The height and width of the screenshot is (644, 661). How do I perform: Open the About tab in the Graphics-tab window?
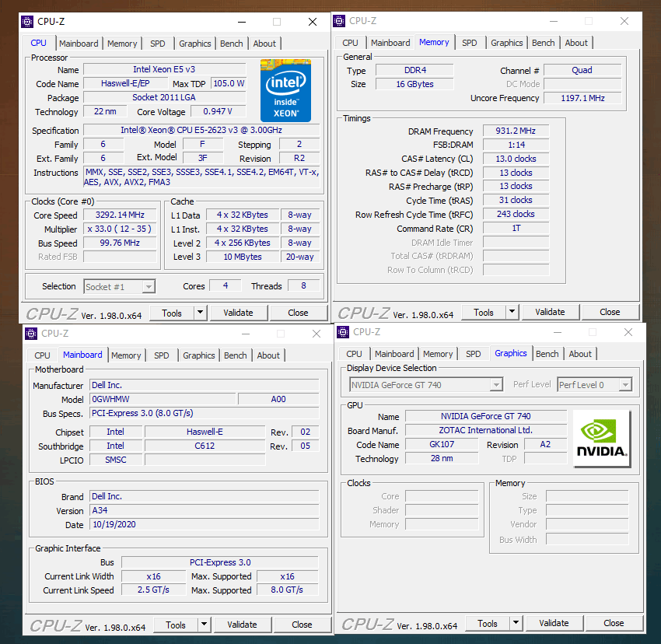580,354
